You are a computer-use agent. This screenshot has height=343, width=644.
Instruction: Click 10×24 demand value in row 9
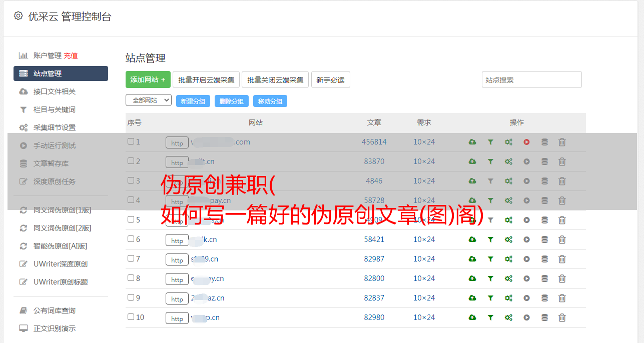pos(424,298)
